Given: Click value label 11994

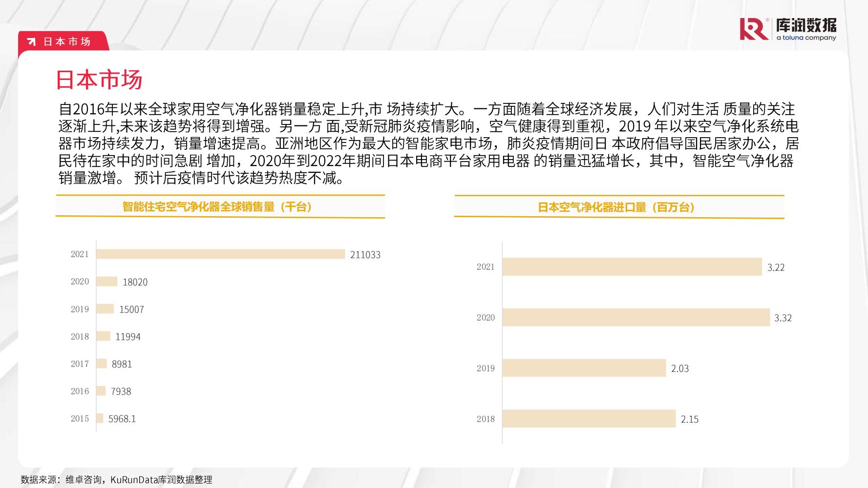Looking at the screenshot, I should pos(128,337).
